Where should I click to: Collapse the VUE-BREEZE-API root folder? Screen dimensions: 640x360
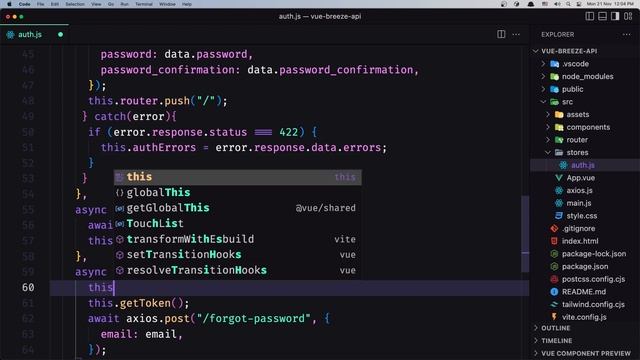(536, 51)
